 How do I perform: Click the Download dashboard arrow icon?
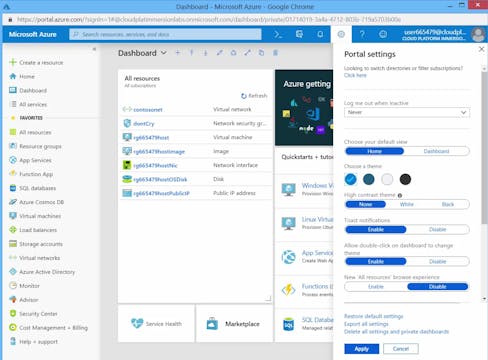(205, 53)
